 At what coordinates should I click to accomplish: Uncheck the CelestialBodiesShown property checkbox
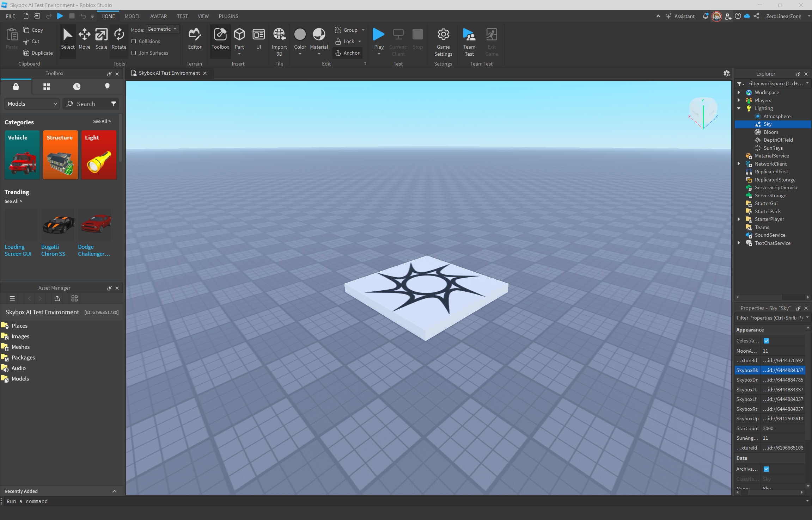pos(766,341)
